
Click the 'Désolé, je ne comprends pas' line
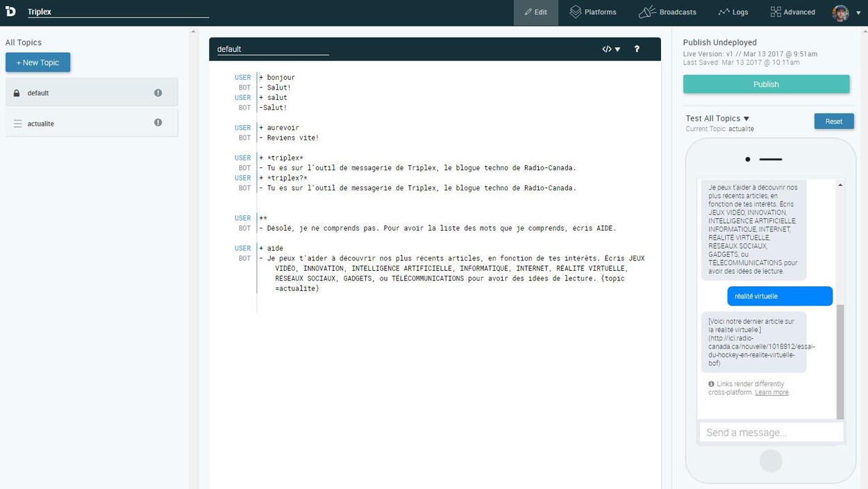pyautogui.click(x=437, y=229)
